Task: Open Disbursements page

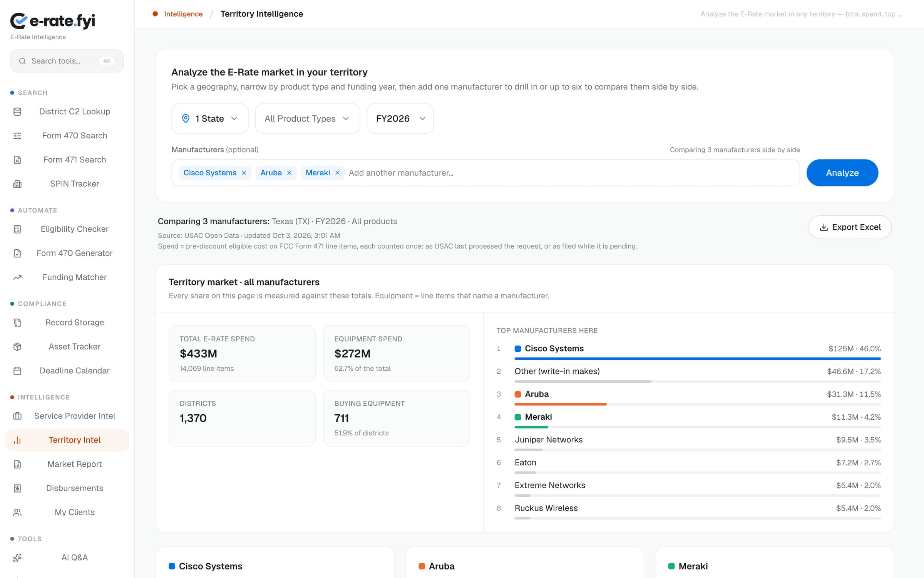Action: [67, 488]
